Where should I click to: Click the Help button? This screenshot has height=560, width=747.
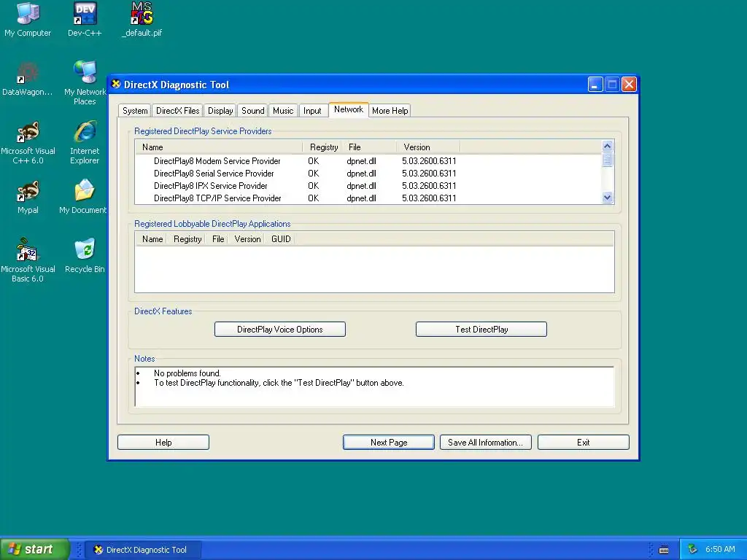tap(163, 442)
